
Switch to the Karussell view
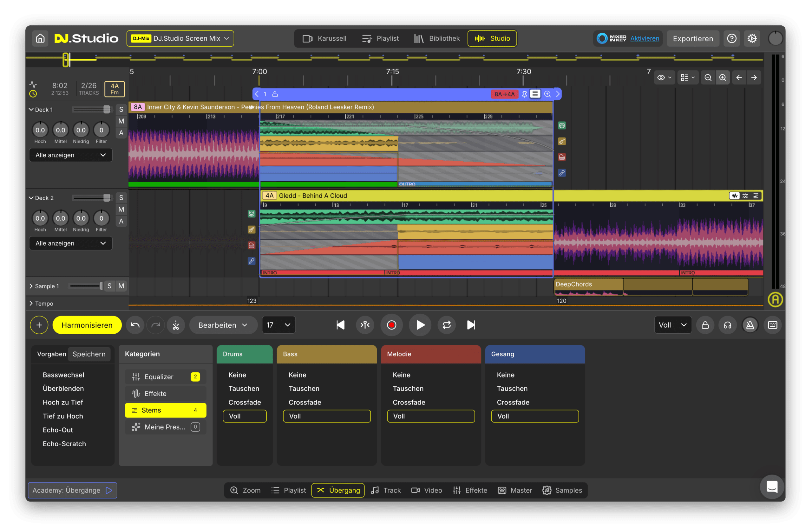coord(324,38)
